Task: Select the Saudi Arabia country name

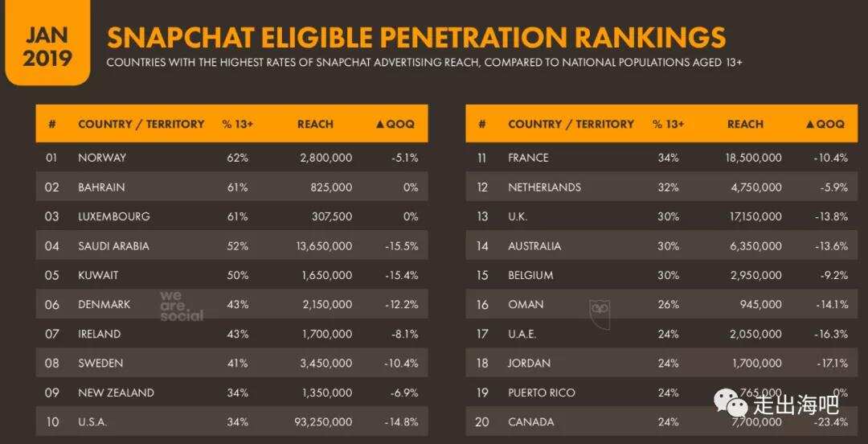Action: [113, 246]
